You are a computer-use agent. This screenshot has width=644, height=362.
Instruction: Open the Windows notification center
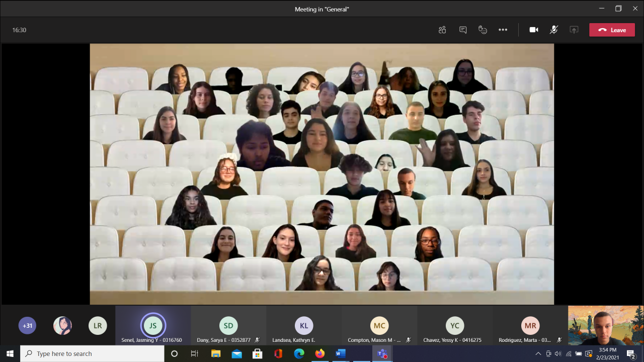pos(631,353)
